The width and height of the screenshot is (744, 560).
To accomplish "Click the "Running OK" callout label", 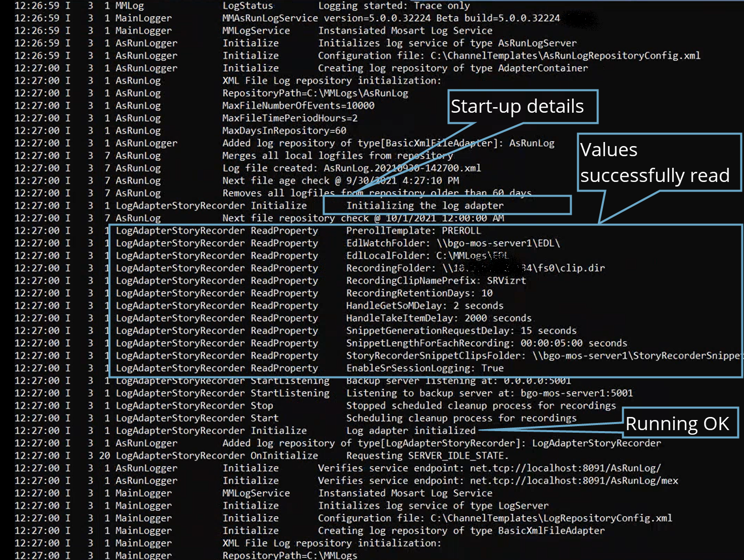I will coord(677,424).
